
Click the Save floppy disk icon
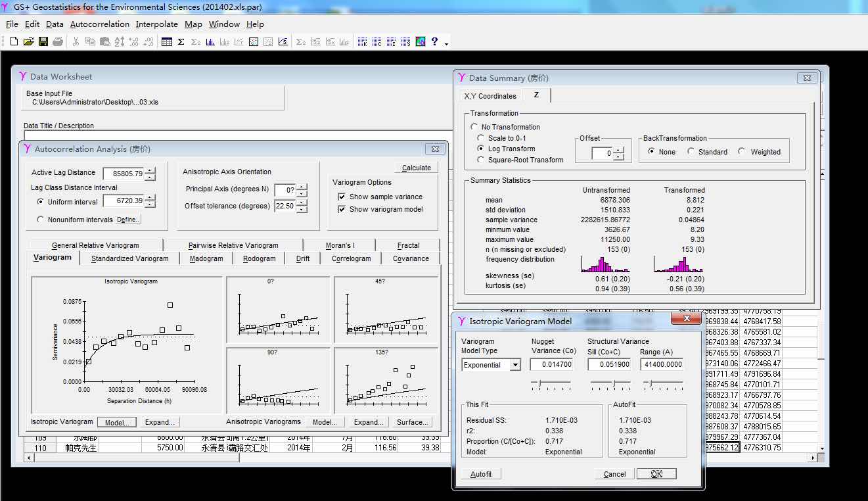coord(43,41)
